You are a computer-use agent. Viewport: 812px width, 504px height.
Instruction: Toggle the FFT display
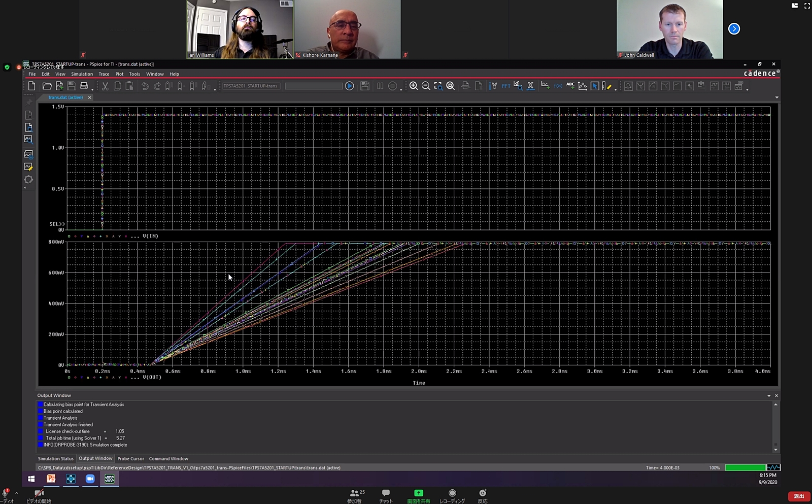click(506, 86)
